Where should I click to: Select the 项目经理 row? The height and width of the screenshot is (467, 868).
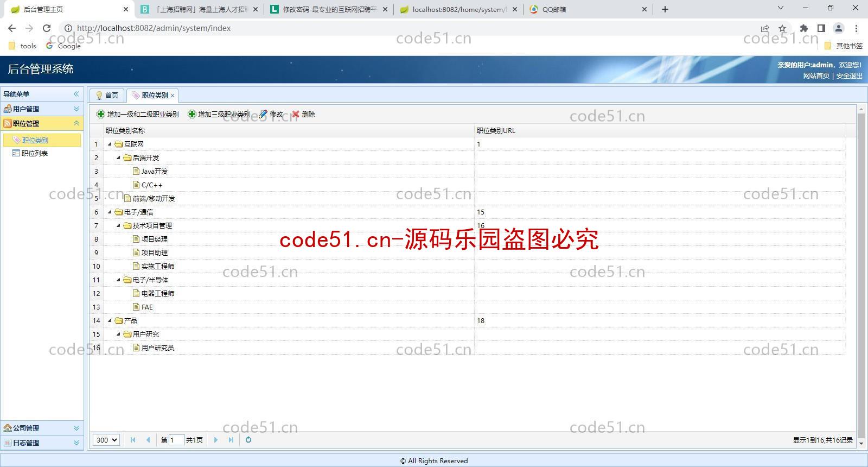point(468,239)
